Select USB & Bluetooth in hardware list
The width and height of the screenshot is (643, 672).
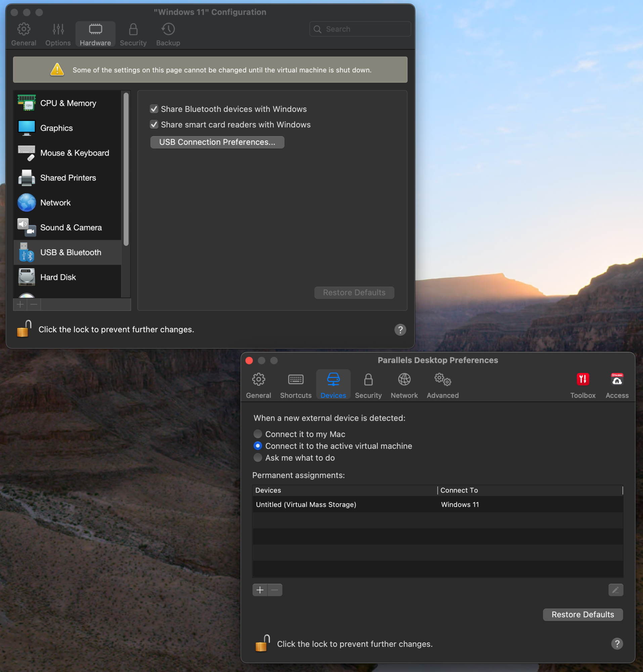coord(67,252)
